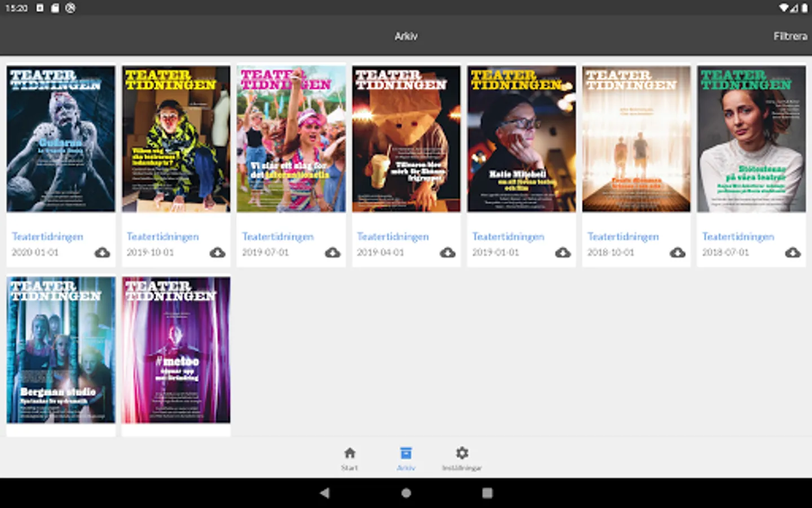Tap the battery status icon

point(805,8)
